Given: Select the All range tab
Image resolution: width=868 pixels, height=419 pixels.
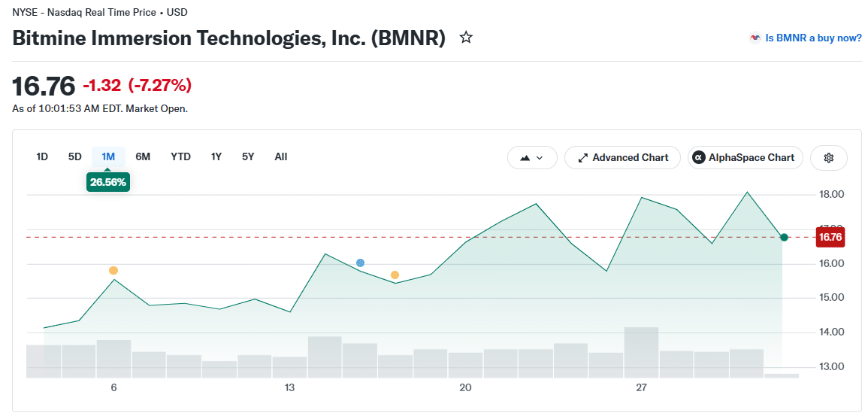Looking at the screenshot, I should [x=280, y=157].
